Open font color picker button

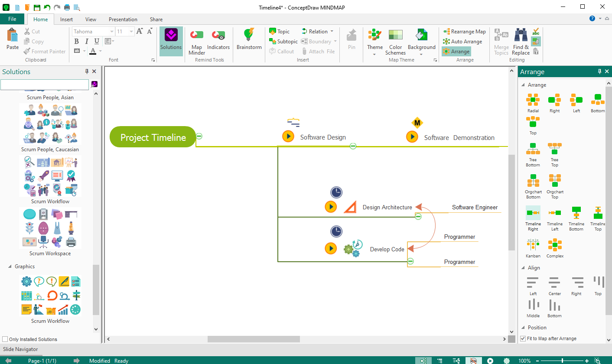tap(93, 51)
